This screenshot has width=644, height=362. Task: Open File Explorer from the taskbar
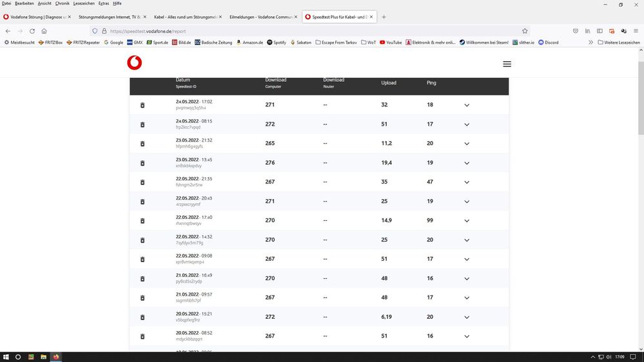(43, 357)
